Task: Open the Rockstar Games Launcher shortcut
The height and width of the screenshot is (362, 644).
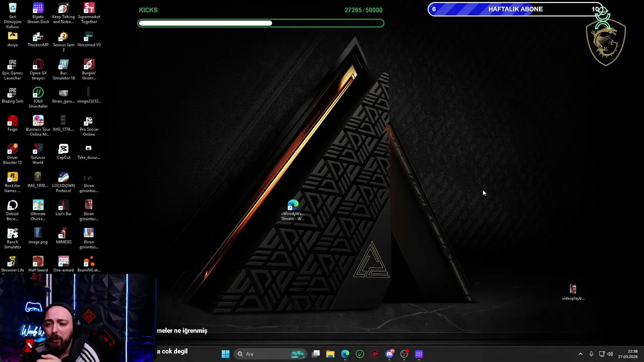Action: tap(13, 183)
